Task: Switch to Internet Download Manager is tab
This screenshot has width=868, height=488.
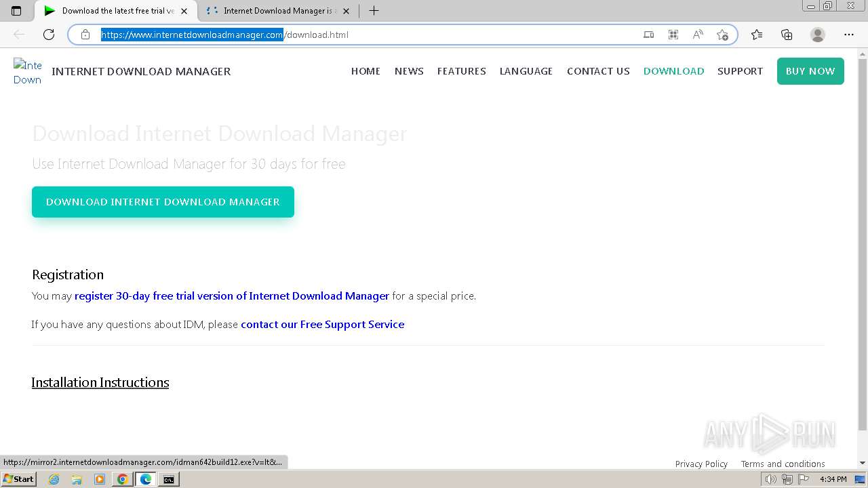Action: (278, 11)
